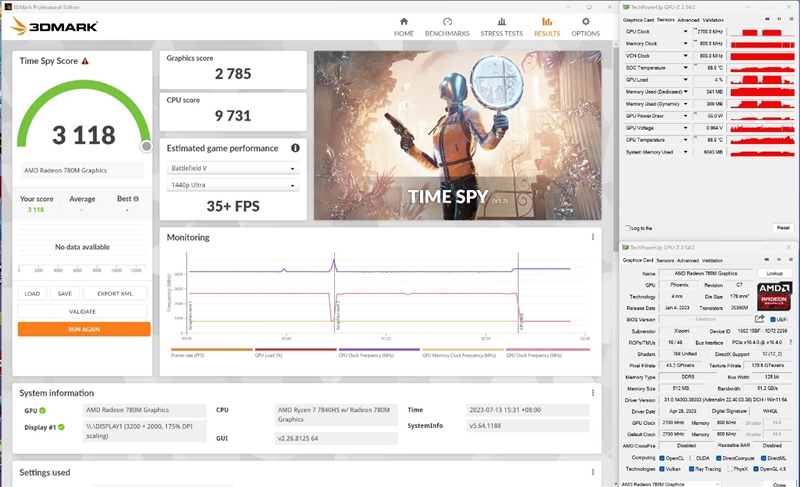Toggle the CUDA checkbox in GPU-Z

[692, 458]
